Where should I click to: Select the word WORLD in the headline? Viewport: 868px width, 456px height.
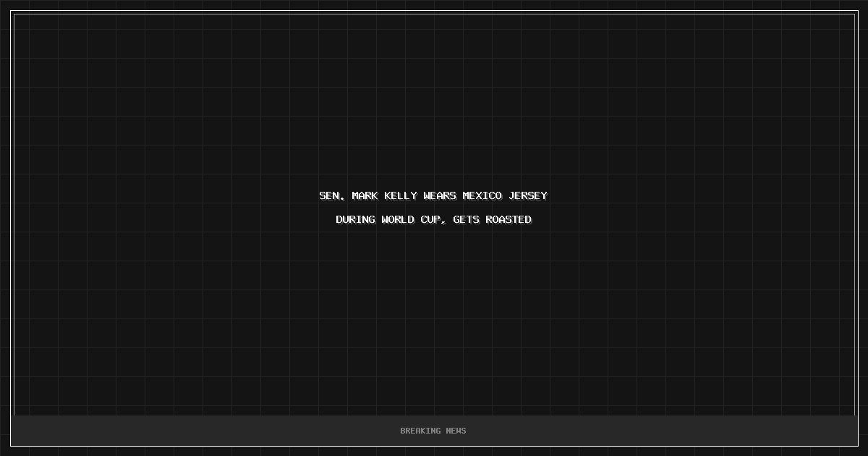coord(398,220)
